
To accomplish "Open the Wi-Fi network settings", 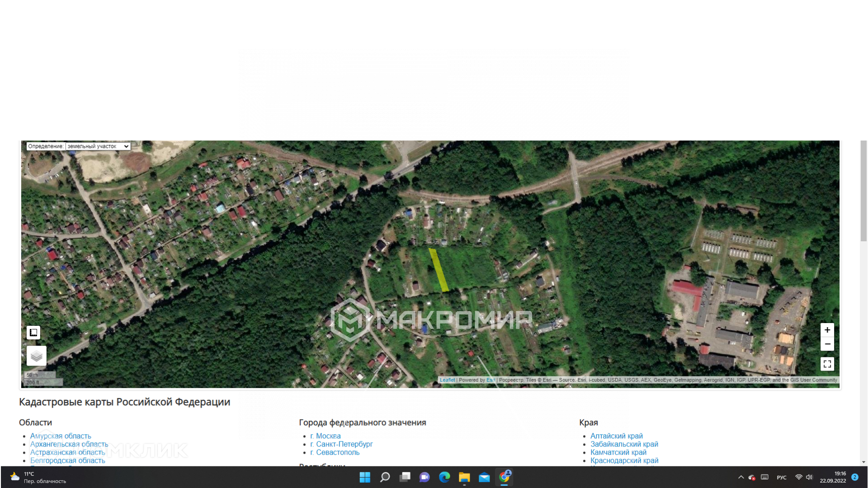I will click(799, 477).
